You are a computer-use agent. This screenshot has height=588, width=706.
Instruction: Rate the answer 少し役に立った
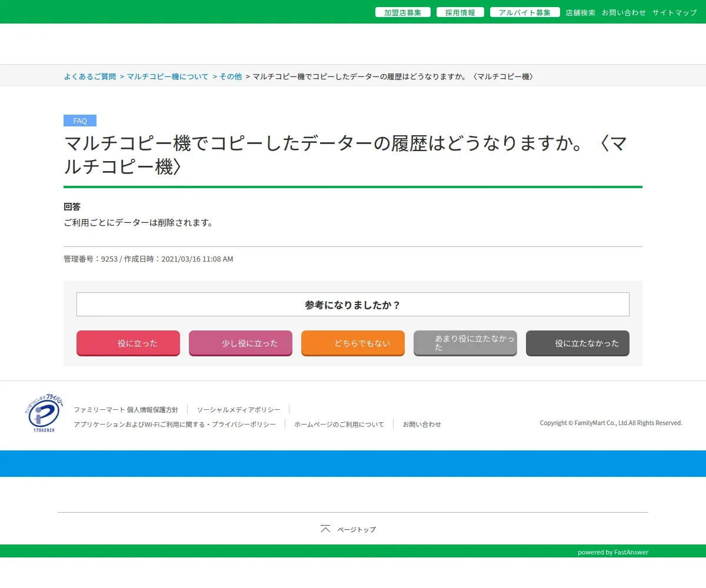pyautogui.click(x=241, y=343)
